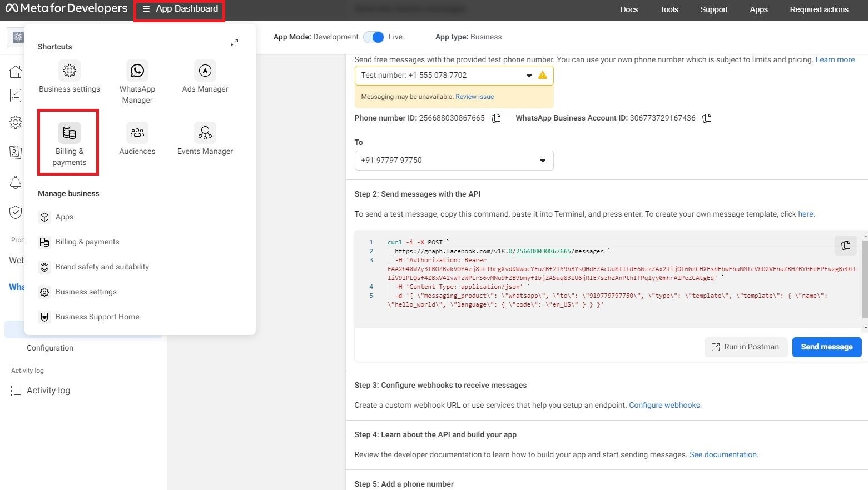
Task: Click the App type: Business label
Action: [x=468, y=37]
